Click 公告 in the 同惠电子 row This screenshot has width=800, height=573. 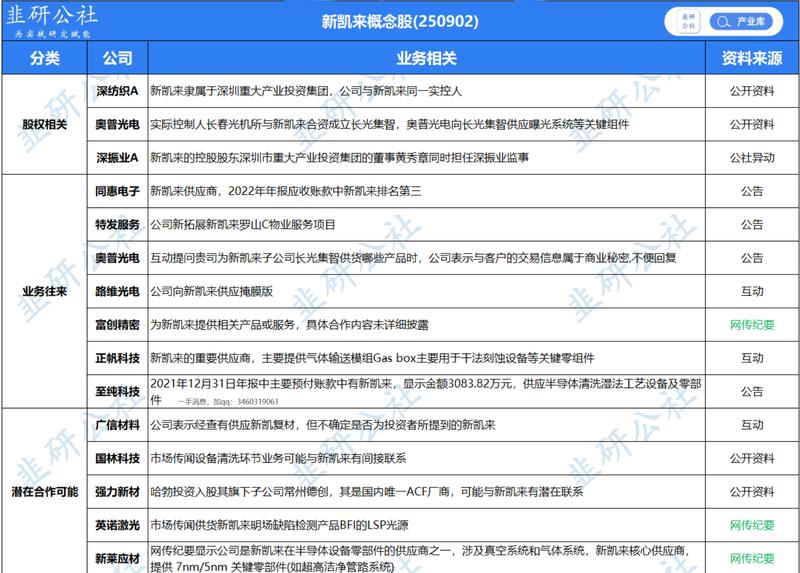coord(752,191)
